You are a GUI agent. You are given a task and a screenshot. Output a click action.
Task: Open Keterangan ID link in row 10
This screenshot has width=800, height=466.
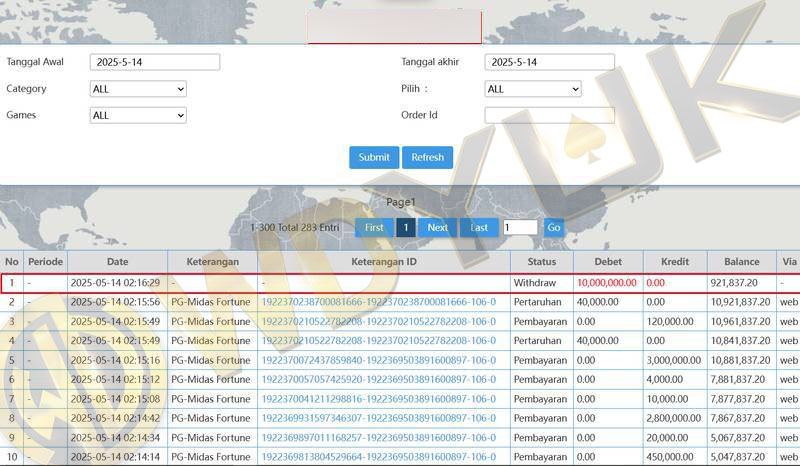pyautogui.click(x=378, y=457)
